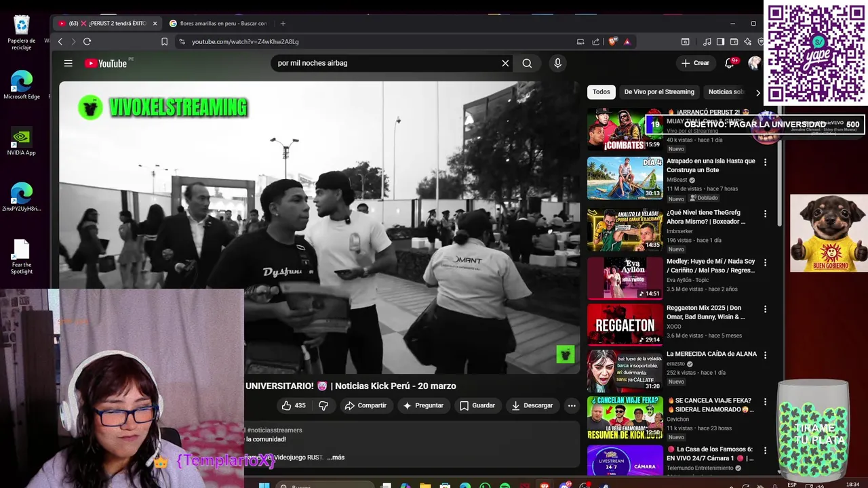Share this page using the address bar icon
This screenshot has width=868, height=488.
coord(595,41)
